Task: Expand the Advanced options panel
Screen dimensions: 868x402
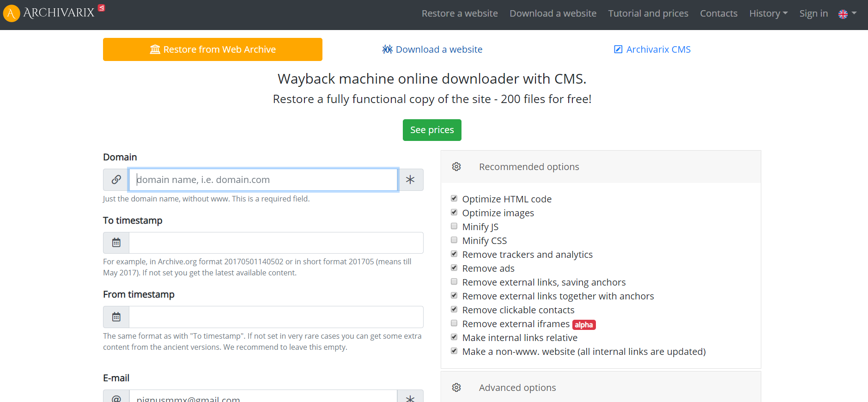Action: click(x=601, y=387)
